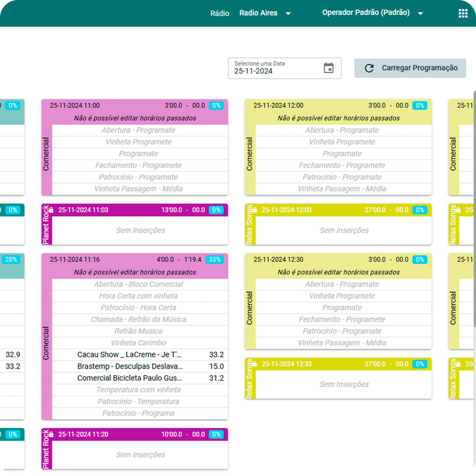
Task: Click the refresh icon in Carregar Programação
Action: point(369,68)
